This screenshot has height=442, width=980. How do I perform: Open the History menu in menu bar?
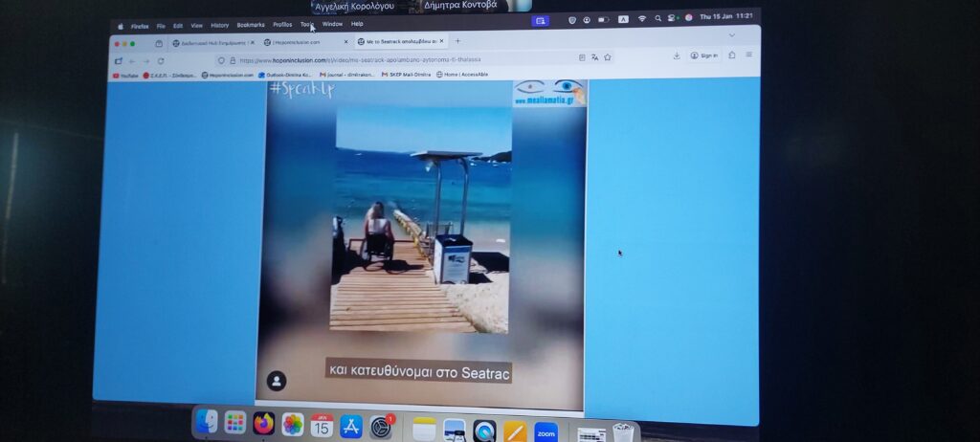(x=219, y=25)
